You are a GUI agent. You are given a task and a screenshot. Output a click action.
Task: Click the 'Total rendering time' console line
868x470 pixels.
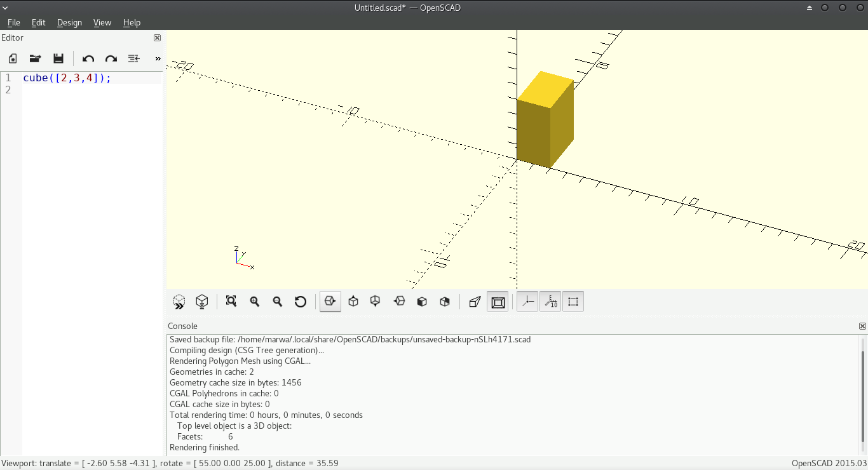266,415
